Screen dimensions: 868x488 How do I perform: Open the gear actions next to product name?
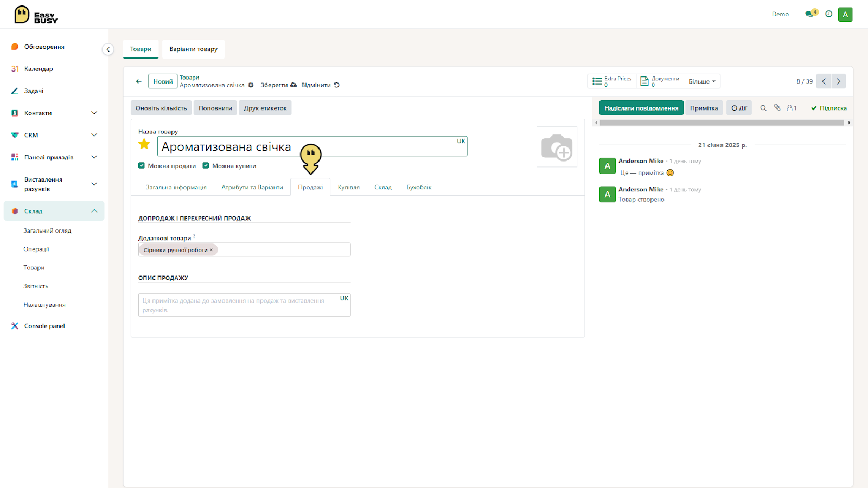(x=251, y=85)
